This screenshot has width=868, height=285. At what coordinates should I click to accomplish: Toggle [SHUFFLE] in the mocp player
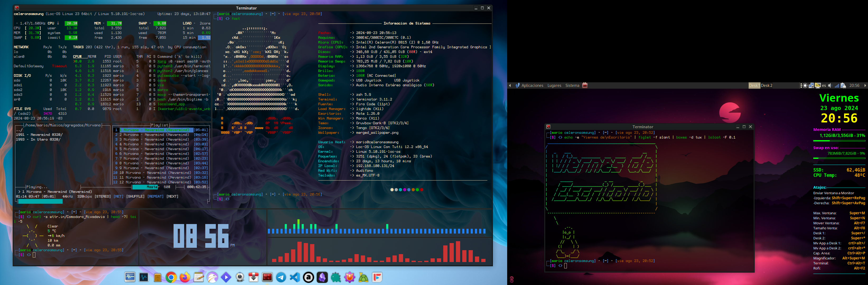[x=135, y=197]
